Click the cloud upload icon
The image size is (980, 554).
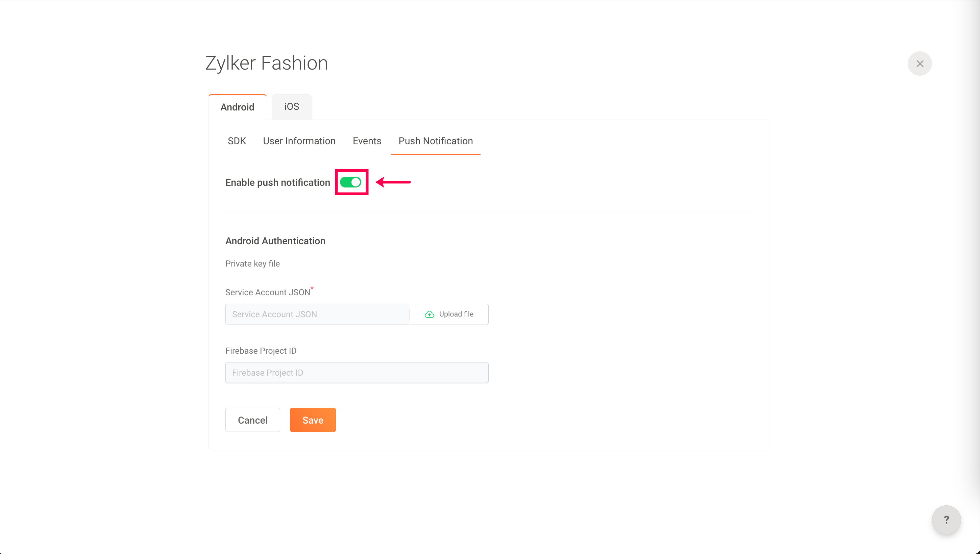429,314
